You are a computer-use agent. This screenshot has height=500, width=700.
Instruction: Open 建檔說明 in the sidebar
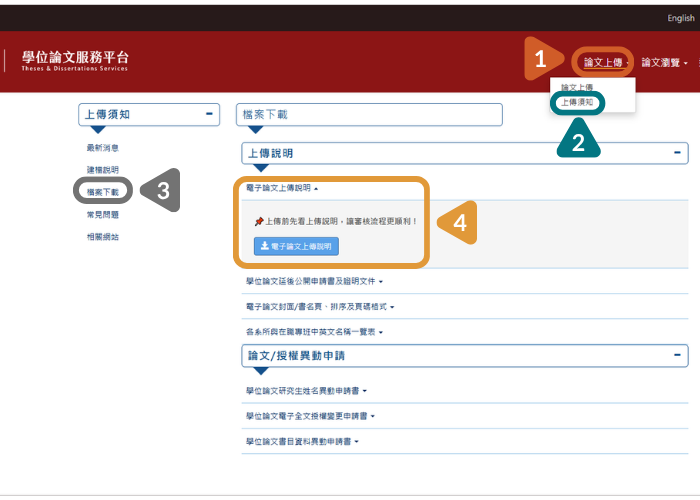tap(103, 170)
